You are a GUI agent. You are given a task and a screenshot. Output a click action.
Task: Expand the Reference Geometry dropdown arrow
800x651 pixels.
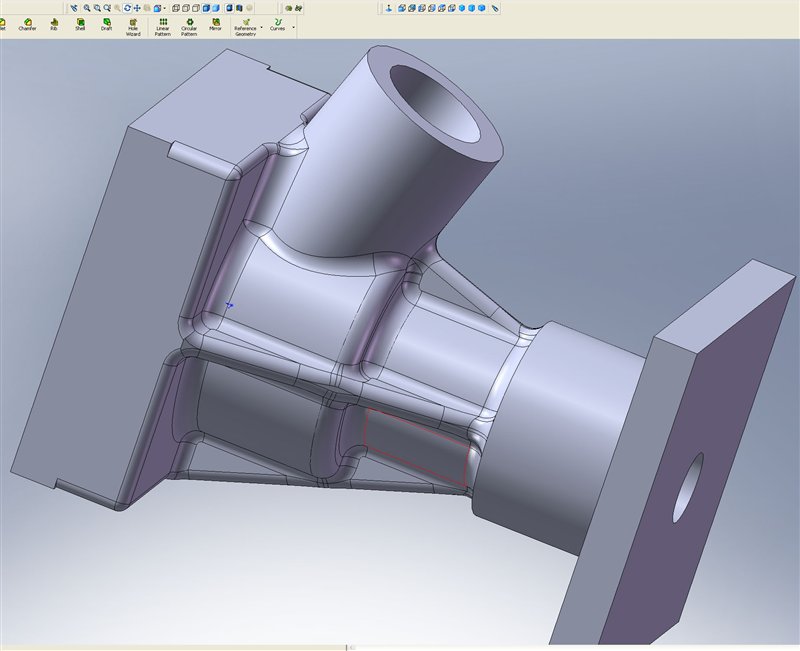pyautogui.click(x=262, y=27)
